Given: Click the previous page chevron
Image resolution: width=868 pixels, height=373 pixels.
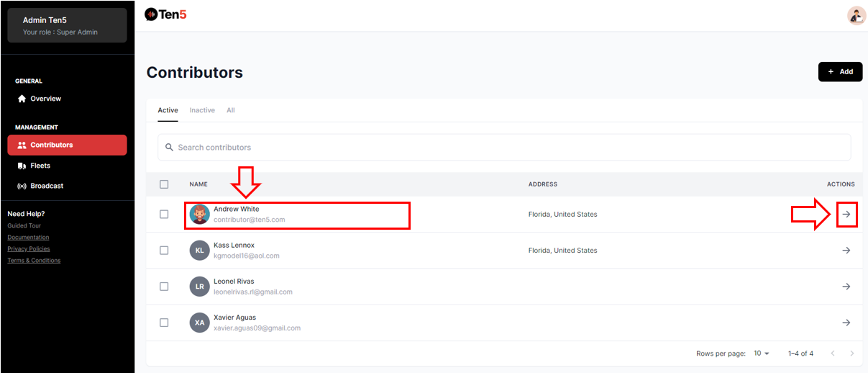Looking at the screenshot, I should 833,354.
